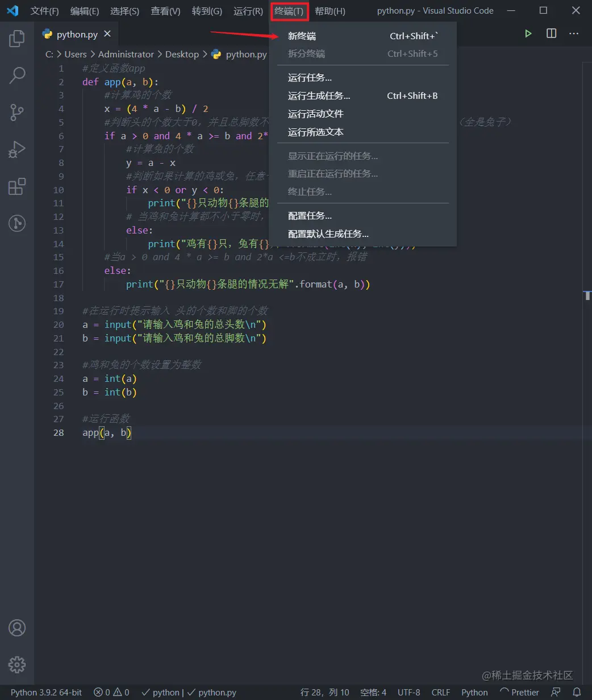The image size is (592, 700).
Task: Click the code line def app(a, b):
Action: 120,82
